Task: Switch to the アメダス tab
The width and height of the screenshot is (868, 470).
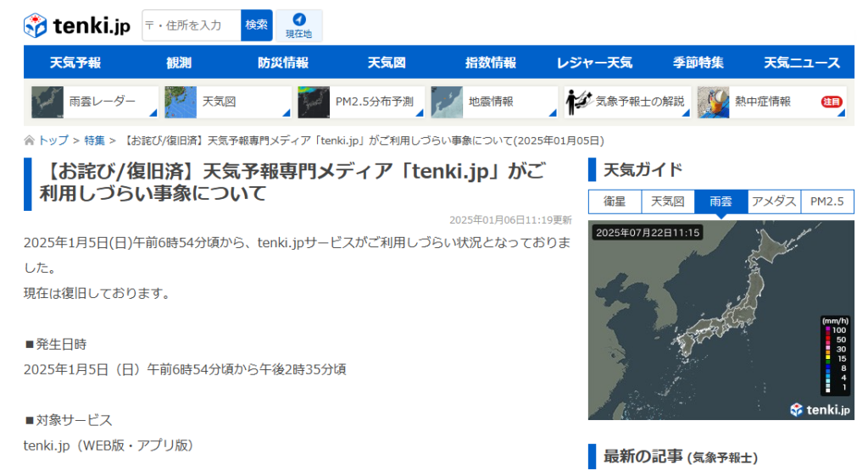Action: 774,202
